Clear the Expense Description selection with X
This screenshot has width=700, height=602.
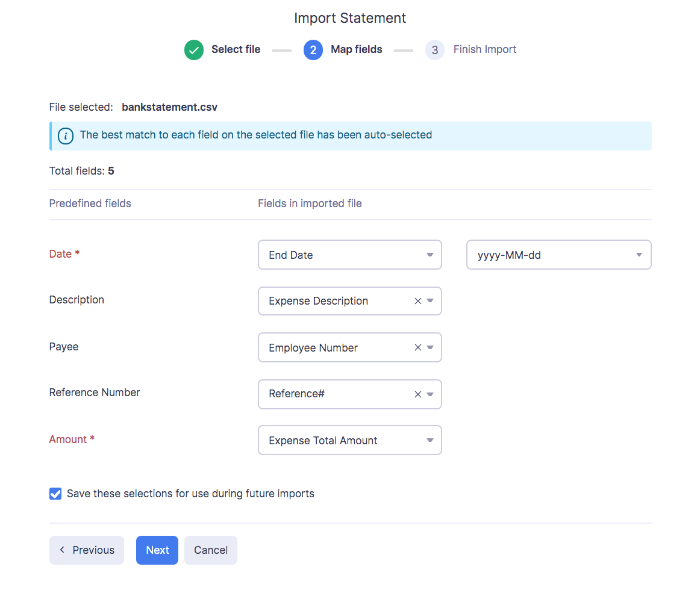click(417, 301)
